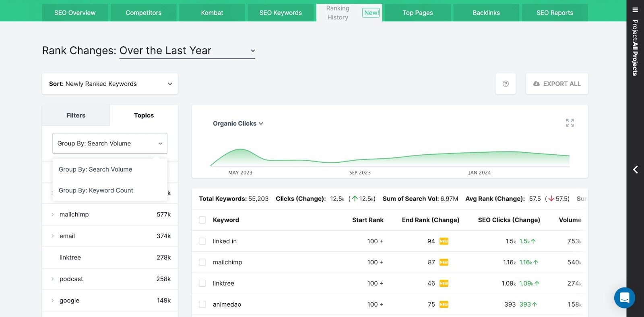Select the Ranking History tab
644x317 pixels.
[x=349, y=12]
